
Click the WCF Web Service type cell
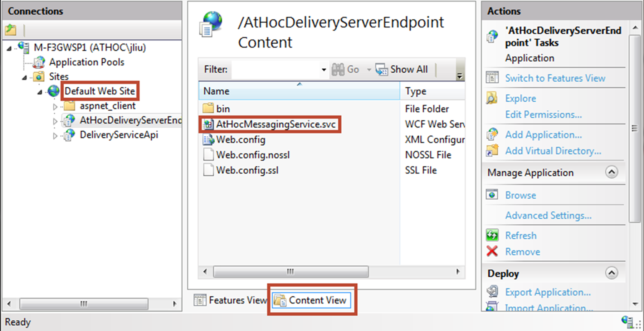435,124
